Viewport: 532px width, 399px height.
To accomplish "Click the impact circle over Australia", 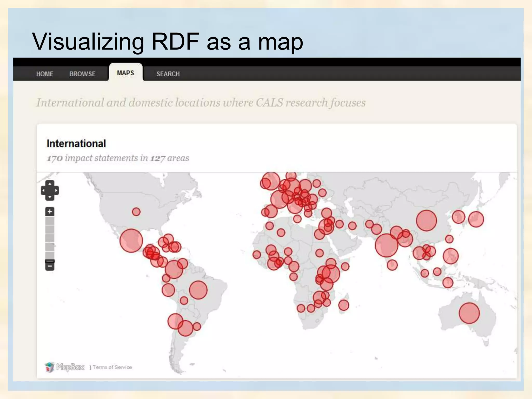I will 469,313.
